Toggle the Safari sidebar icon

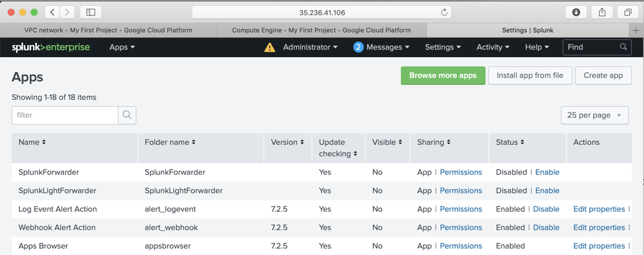click(91, 12)
